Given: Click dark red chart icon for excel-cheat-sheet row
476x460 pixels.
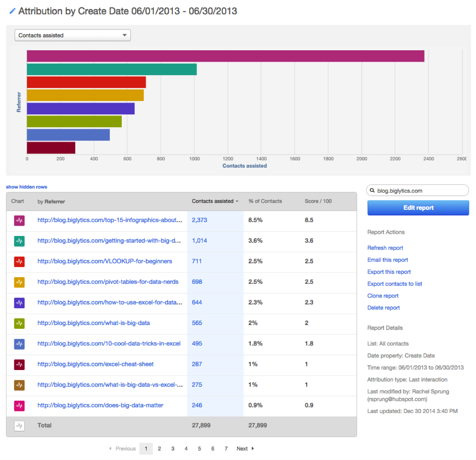Looking at the screenshot, I should click(x=19, y=364).
